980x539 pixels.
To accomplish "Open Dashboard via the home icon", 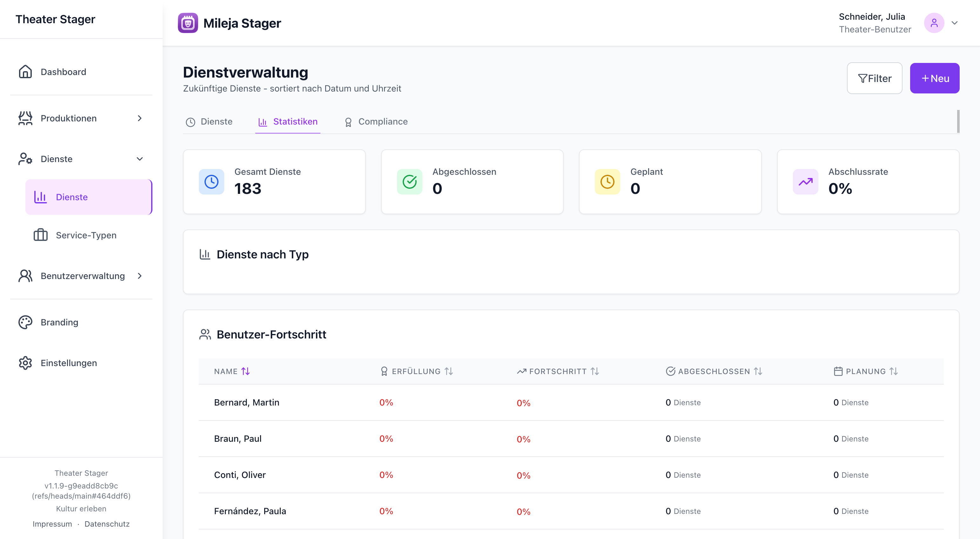I will click(25, 72).
